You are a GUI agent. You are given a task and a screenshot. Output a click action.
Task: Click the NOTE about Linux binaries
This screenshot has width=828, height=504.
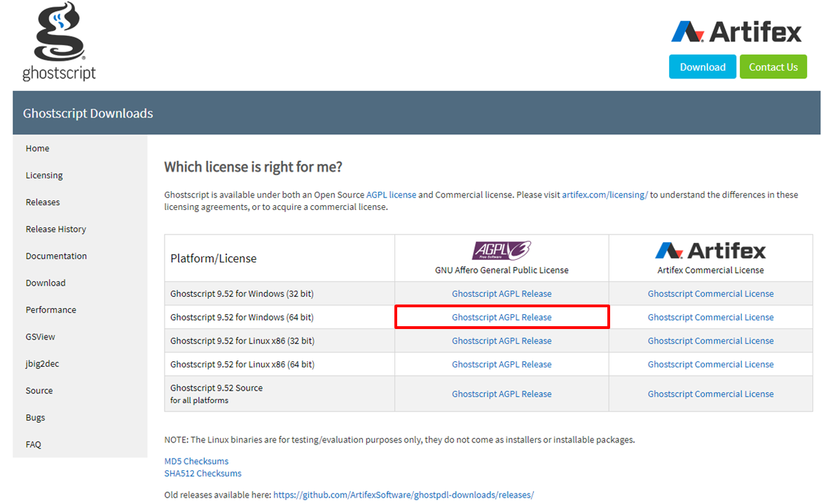click(399, 440)
